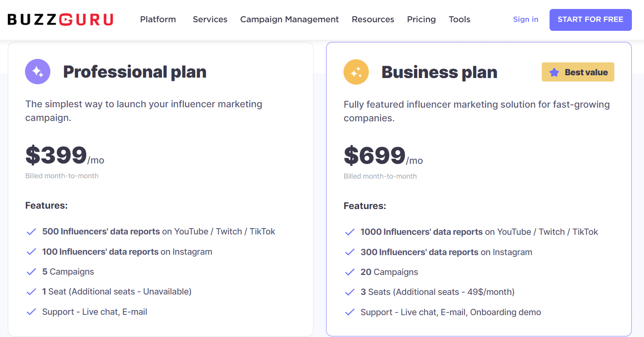Click the Professional plan description paragraph
Viewport: 644px width, 337px height.
[x=144, y=111]
